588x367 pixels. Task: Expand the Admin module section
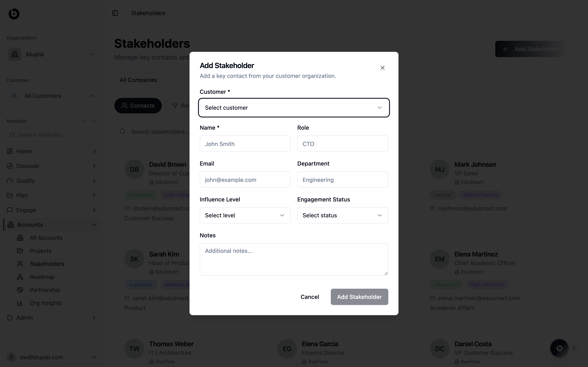click(x=94, y=318)
